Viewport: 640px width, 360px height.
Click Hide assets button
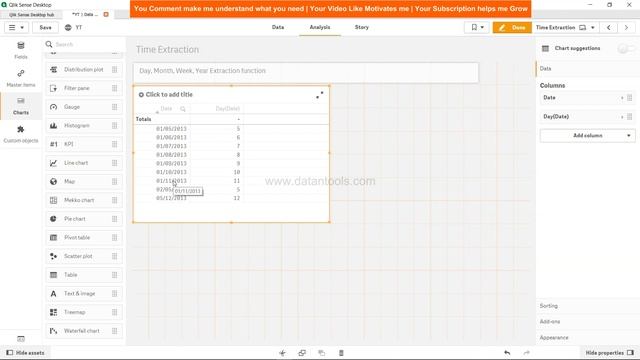tap(25, 353)
